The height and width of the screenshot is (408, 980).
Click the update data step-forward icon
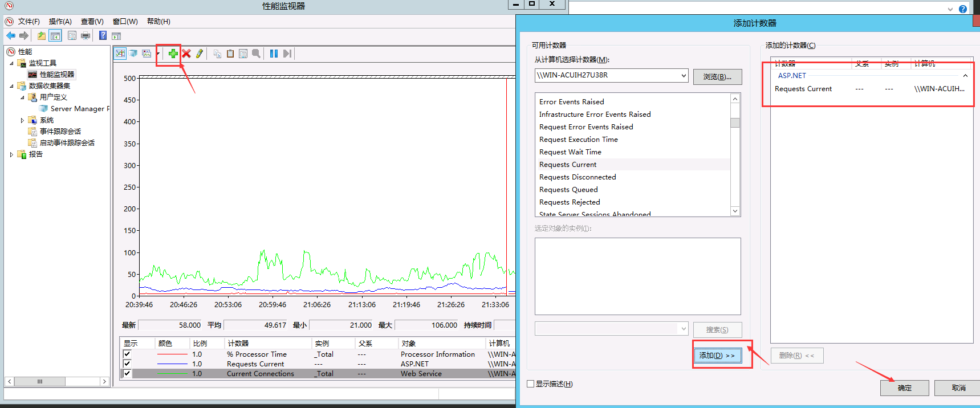287,54
